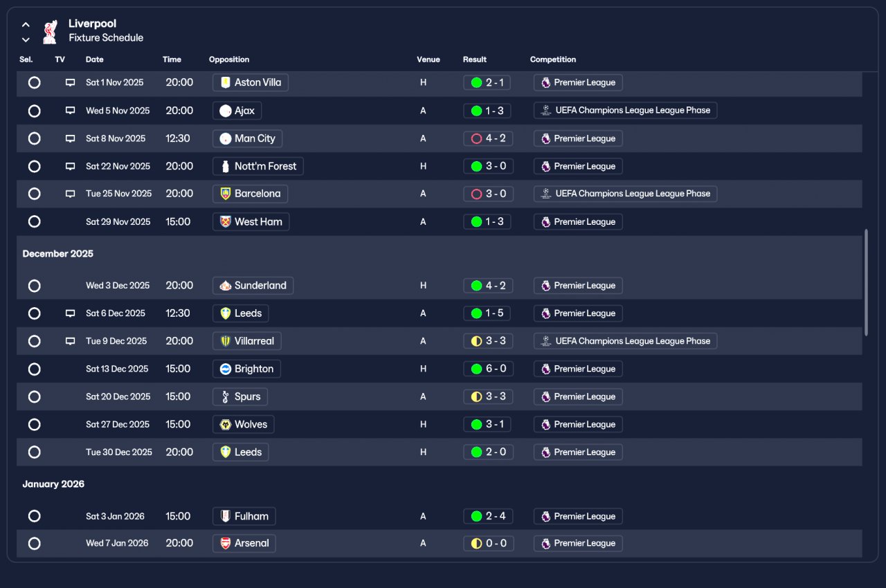
Task: Click the Ajax club crest
Action: click(x=225, y=111)
